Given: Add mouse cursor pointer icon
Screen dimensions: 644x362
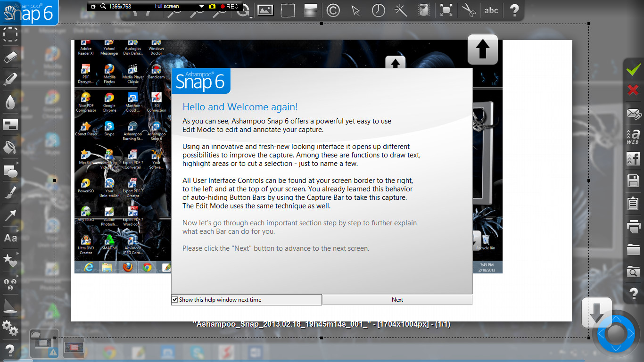Looking at the screenshot, I should [x=356, y=10].
